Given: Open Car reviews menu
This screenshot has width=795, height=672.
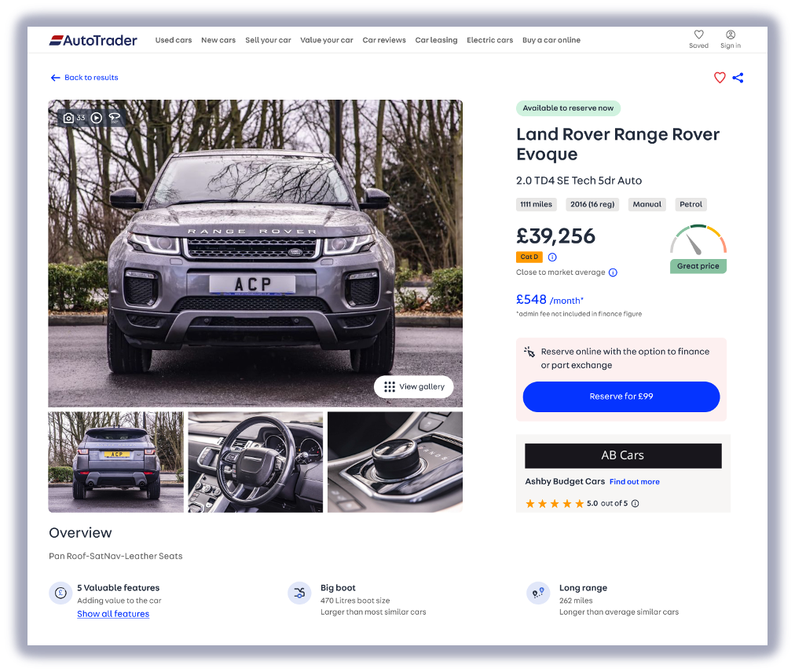Looking at the screenshot, I should coord(384,40).
